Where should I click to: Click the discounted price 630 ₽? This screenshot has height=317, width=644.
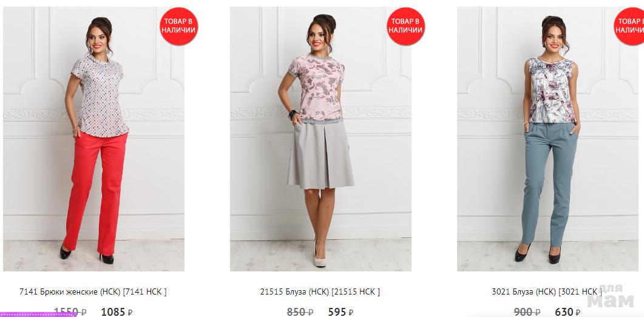(x=568, y=312)
